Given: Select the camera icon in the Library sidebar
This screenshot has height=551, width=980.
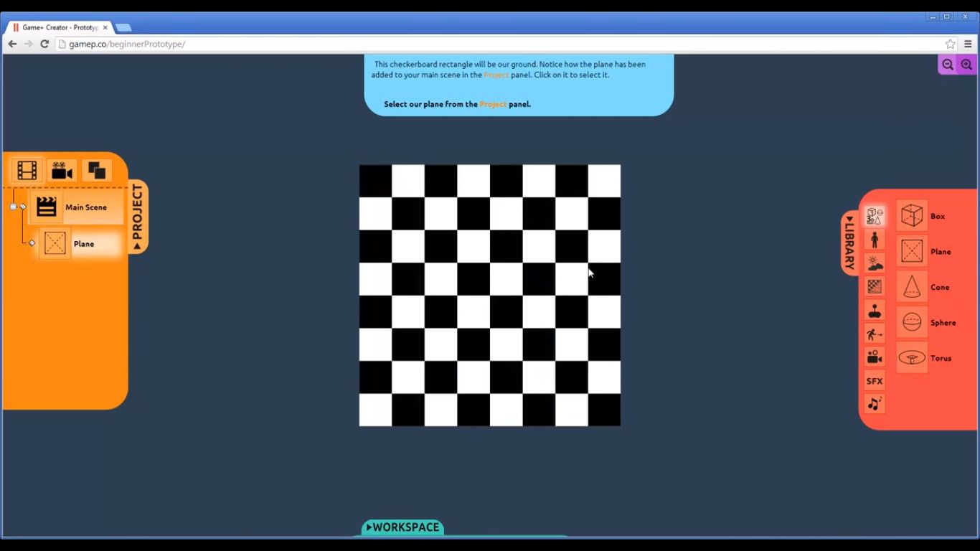Looking at the screenshot, I should (874, 357).
